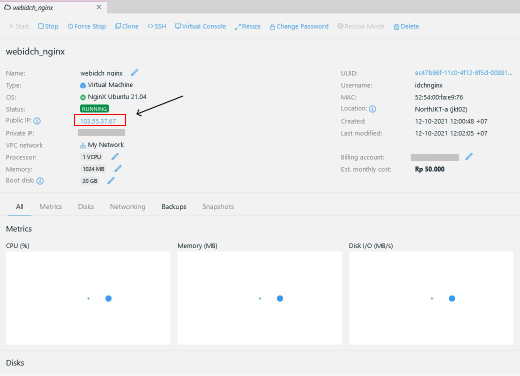520x376 pixels.
Task: Edit the instance name pencil icon
Action: (134, 72)
